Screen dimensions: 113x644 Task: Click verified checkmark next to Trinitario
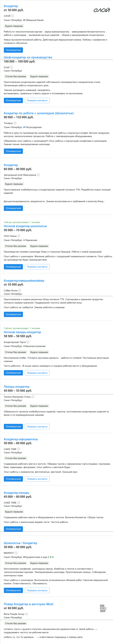click(x=15, y=123)
